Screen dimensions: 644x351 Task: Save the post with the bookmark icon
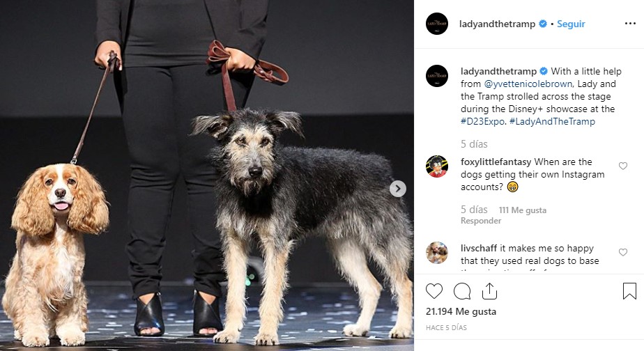pyautogui.click(x=629, y=291)
